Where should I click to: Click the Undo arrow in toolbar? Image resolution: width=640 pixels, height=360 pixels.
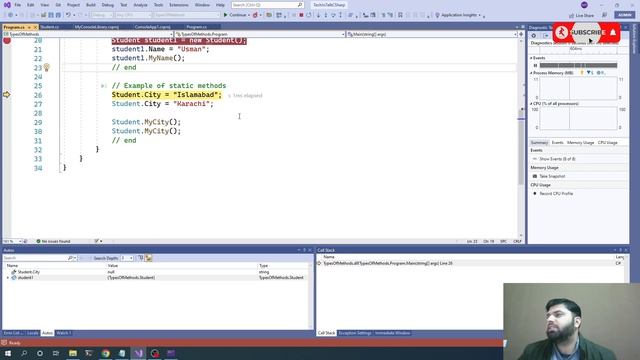[x=68, y=15]
